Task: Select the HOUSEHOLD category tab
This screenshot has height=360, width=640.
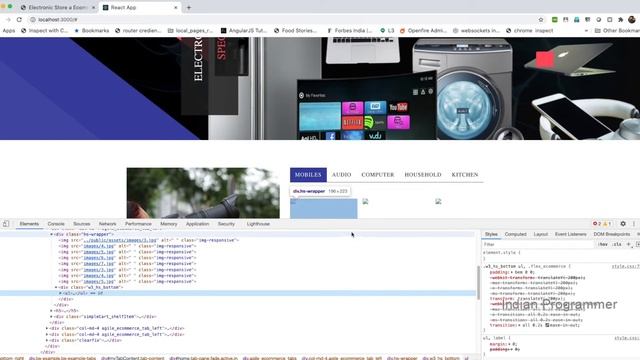Action: point(423,175)
